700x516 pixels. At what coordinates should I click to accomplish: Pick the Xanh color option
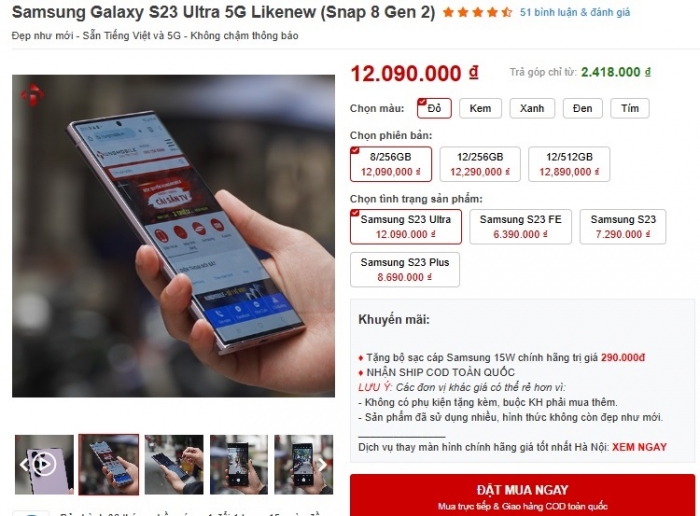532,108
